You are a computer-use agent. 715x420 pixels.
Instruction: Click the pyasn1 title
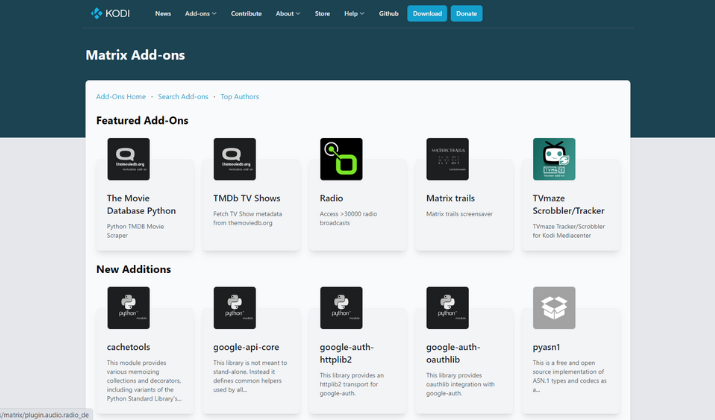pos(546,347)
